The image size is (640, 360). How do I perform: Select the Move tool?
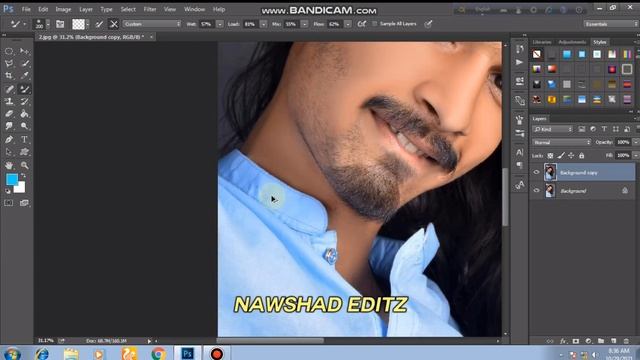(24, 51)
